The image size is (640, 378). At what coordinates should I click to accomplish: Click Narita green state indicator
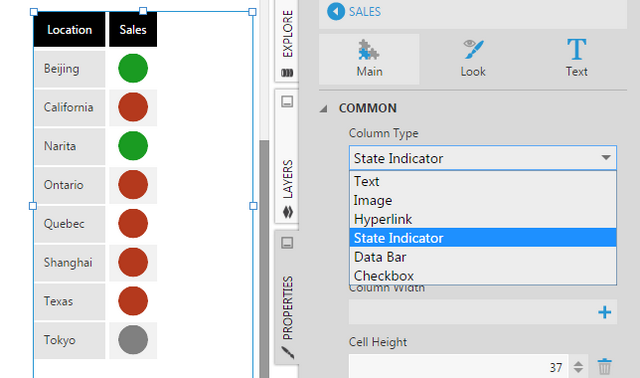coord(133,146)
